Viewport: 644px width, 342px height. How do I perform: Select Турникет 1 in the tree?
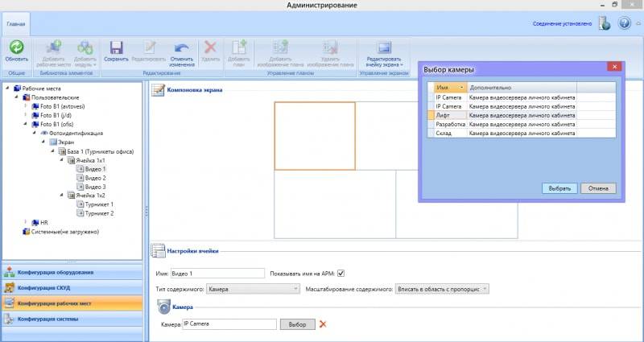click(100, 204)
